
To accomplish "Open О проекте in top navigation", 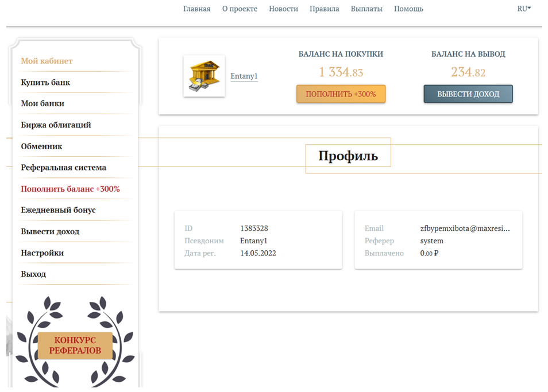I will tap(240, 9).
